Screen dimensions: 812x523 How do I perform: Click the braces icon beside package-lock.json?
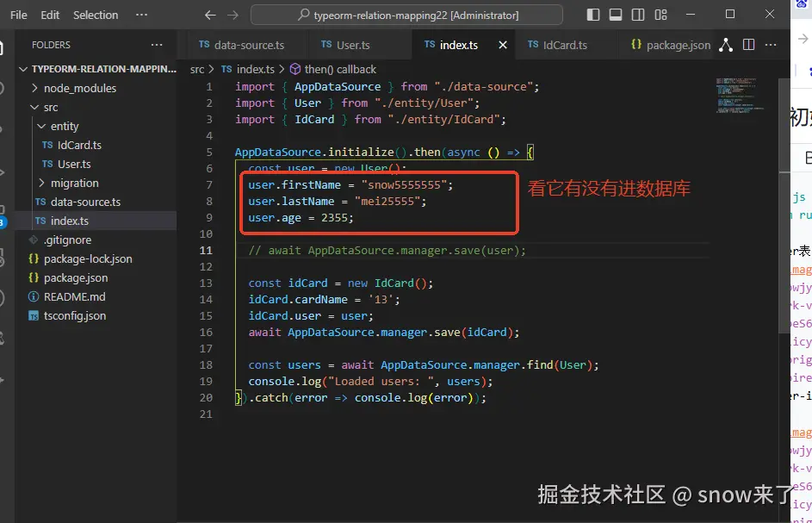[34, 258]
